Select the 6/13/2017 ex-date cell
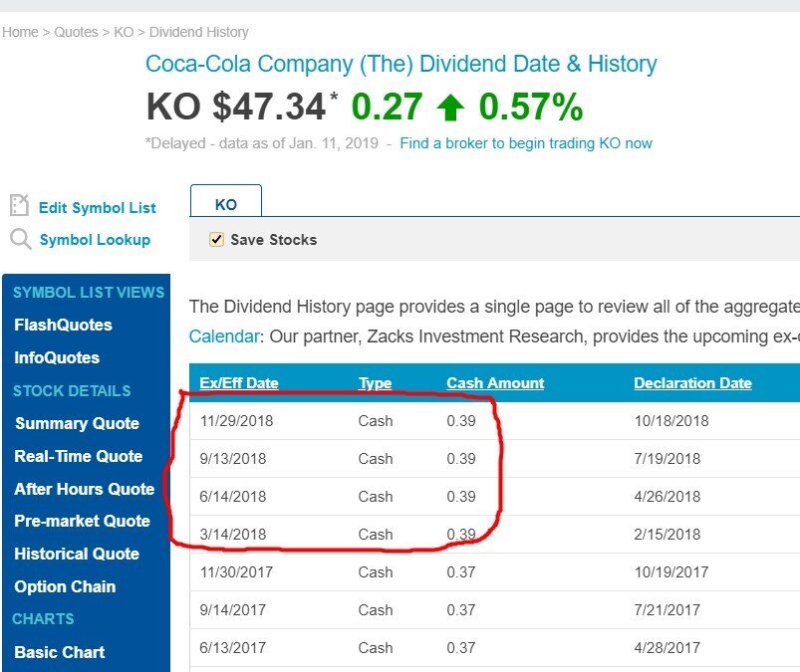The width and height of the screenshot is (800, 672). [x=233, y=647]
